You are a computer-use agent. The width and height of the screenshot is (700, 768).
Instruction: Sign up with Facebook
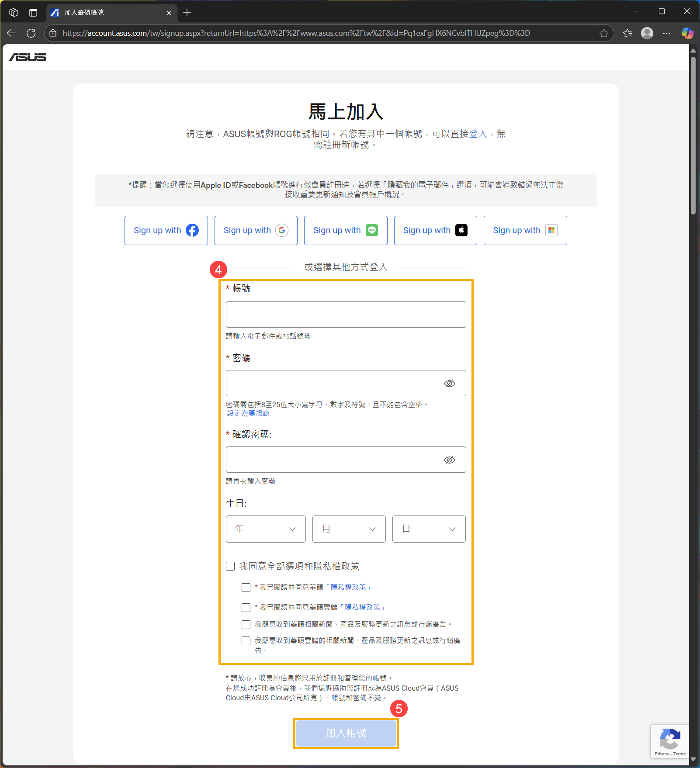pos(166,230)
